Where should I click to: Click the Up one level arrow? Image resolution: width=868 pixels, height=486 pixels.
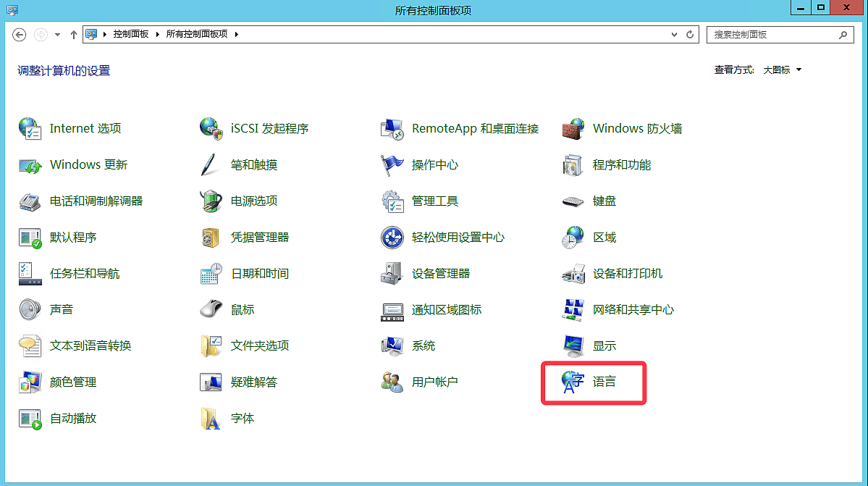click(x=74, y=34)
